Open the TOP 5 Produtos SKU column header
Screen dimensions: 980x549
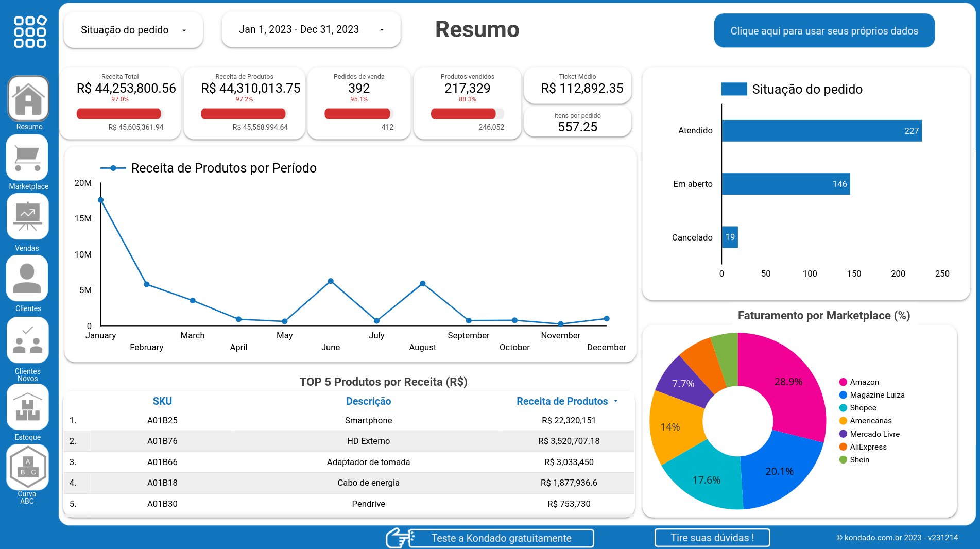[162, 401]
